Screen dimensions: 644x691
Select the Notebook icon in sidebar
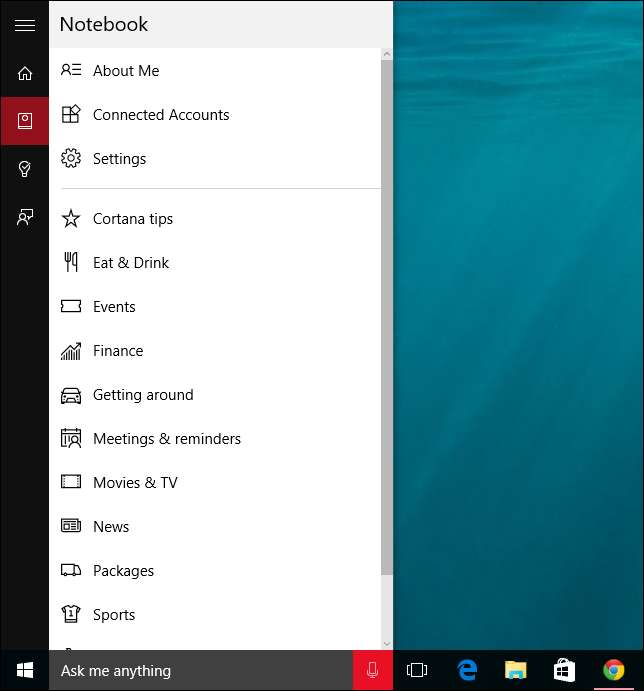(25, 121)
